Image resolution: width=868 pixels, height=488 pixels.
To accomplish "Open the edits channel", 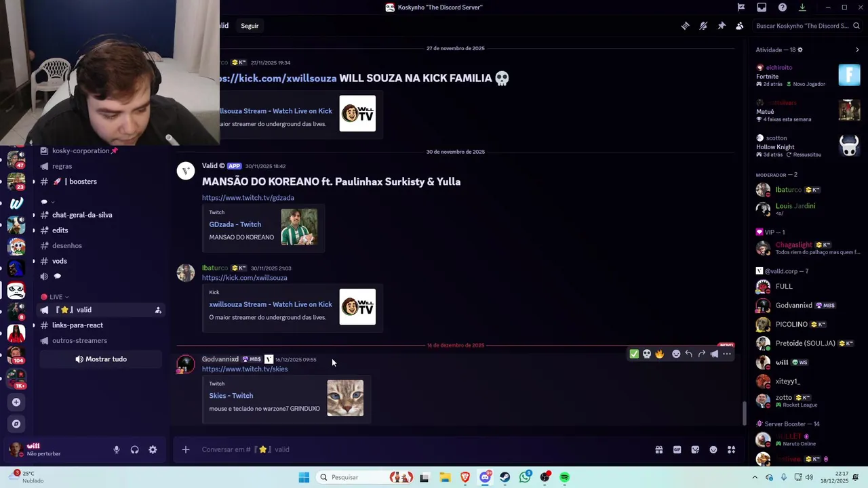I will coord(101,230).
